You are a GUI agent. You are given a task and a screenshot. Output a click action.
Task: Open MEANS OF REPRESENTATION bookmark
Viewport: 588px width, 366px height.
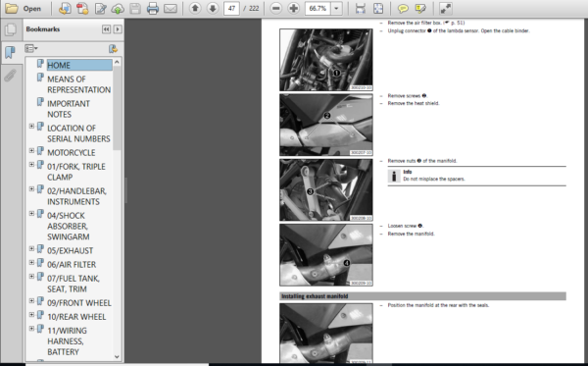[x=78, y=84]
